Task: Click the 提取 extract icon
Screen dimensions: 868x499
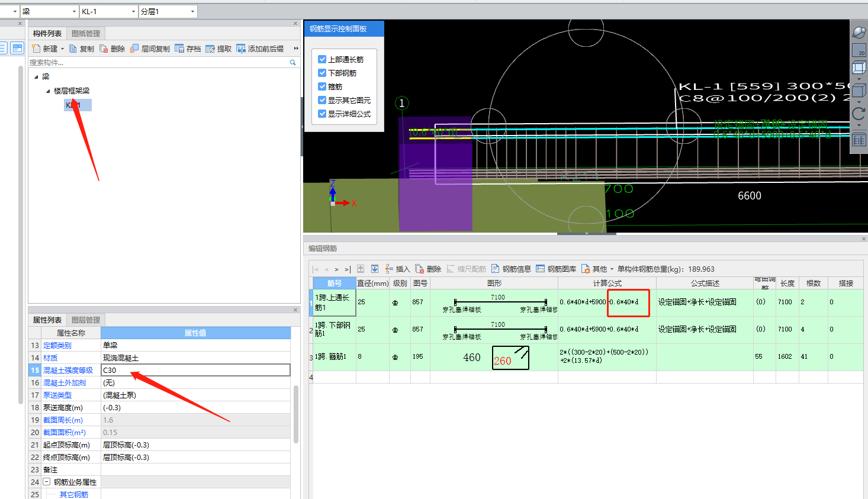Action: point(210,49)
